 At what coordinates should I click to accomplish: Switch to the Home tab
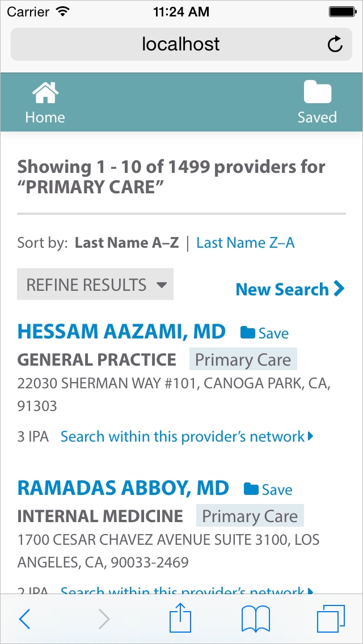pyautogui.click(x=45, y=102)
